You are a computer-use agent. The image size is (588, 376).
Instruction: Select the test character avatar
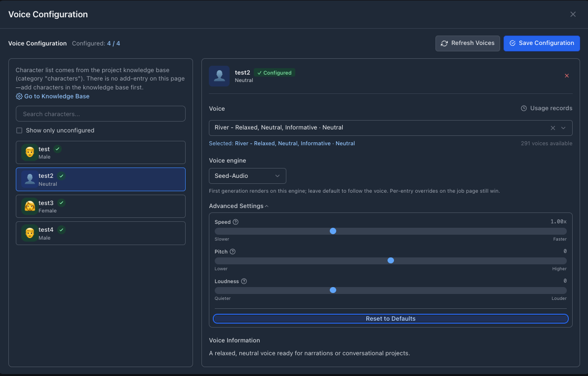30,152
